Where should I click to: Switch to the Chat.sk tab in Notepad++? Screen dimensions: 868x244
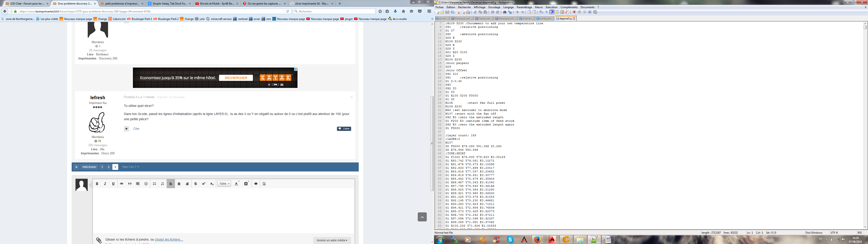point(527,19)
